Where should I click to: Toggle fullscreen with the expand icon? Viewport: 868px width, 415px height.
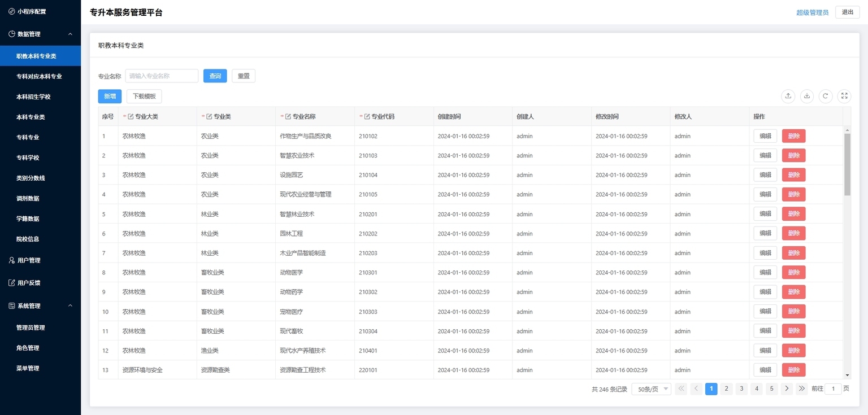(844, 96)
